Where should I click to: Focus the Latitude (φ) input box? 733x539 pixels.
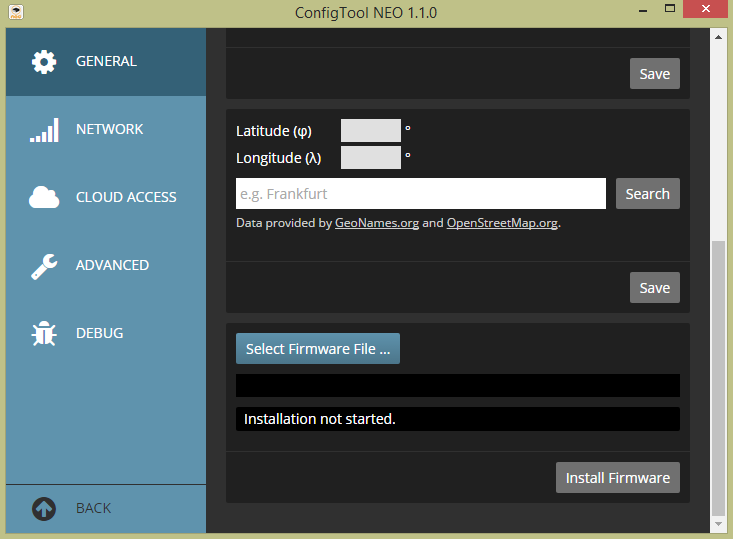tap(370, 131)
